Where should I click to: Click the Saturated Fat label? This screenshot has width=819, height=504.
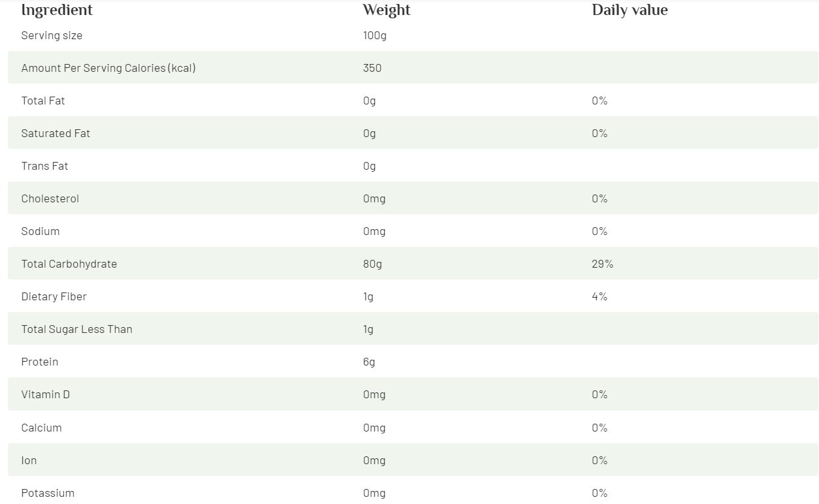coord(56,133)
